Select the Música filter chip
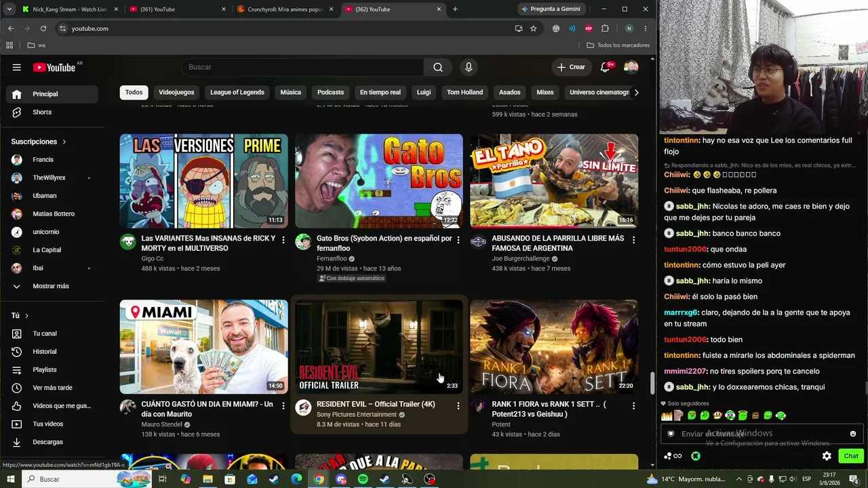This screenshot has width=868, height=488. (x=291, y=92)
